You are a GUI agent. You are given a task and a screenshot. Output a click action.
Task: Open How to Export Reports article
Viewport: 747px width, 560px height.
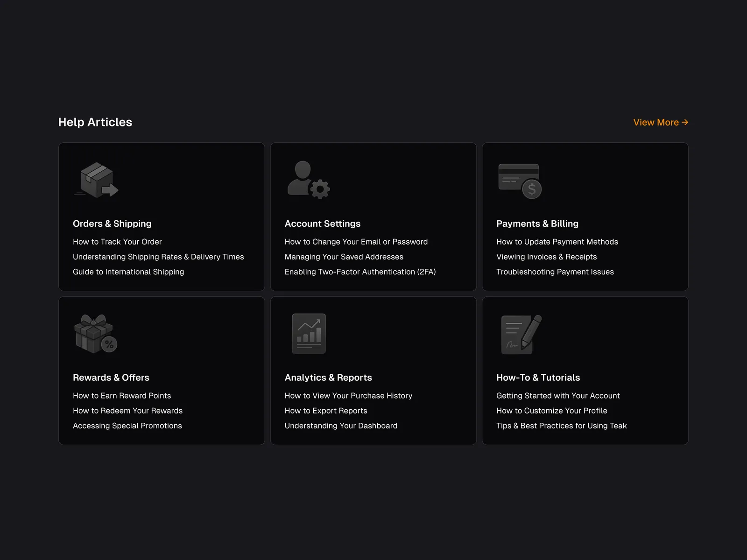(x=326, y=411)
